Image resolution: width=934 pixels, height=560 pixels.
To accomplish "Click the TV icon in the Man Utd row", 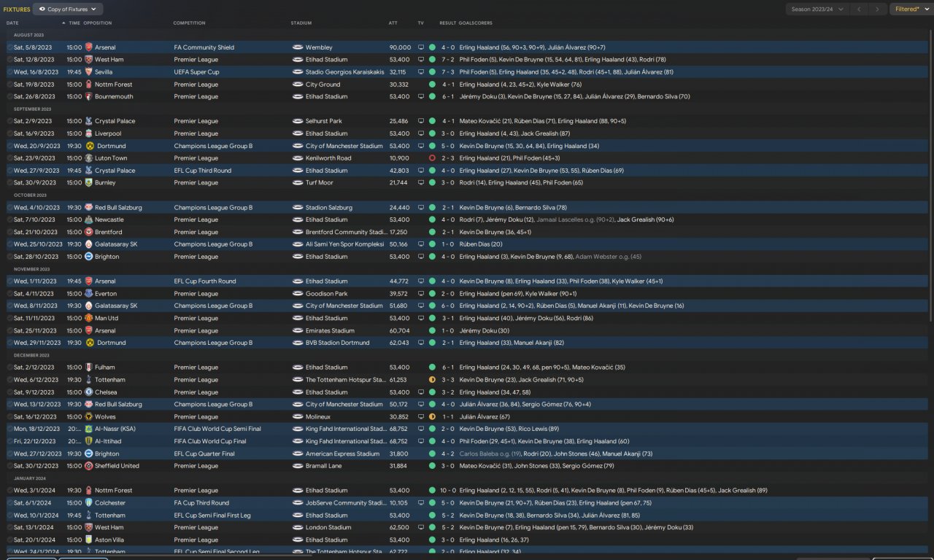I will point(420,318).
